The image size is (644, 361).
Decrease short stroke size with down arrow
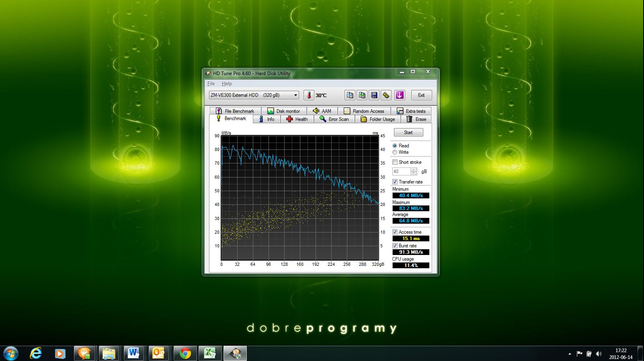tap(414, 173)
